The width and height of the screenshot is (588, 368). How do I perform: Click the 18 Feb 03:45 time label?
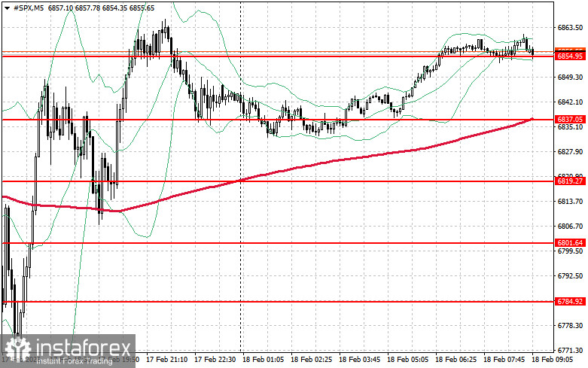(x=360, y=360)
